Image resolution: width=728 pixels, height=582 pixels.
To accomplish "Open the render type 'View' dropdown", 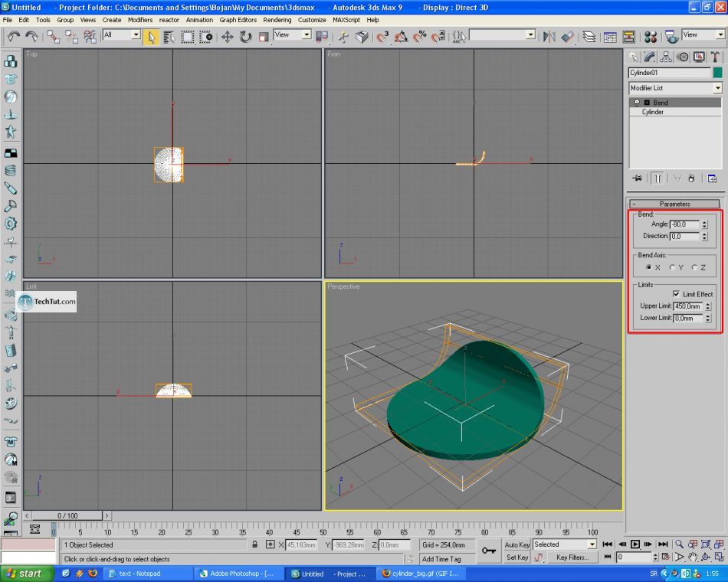I will click(x=720, y=34).
